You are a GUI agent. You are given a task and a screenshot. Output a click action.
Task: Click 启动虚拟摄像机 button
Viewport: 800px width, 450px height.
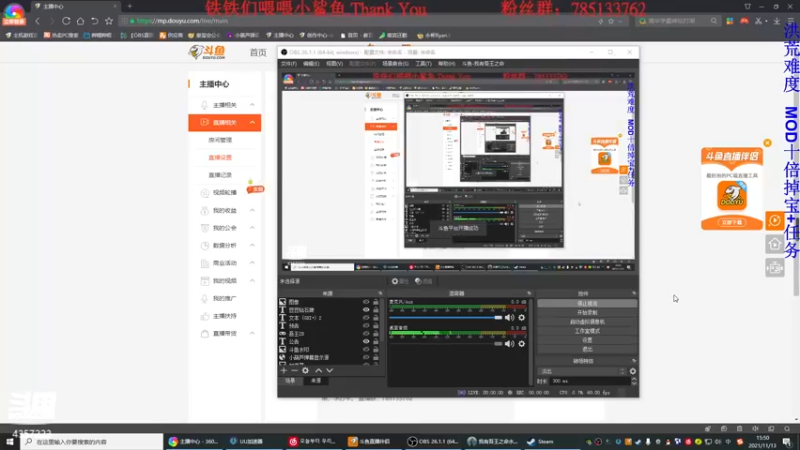click(x=587, y=322)
